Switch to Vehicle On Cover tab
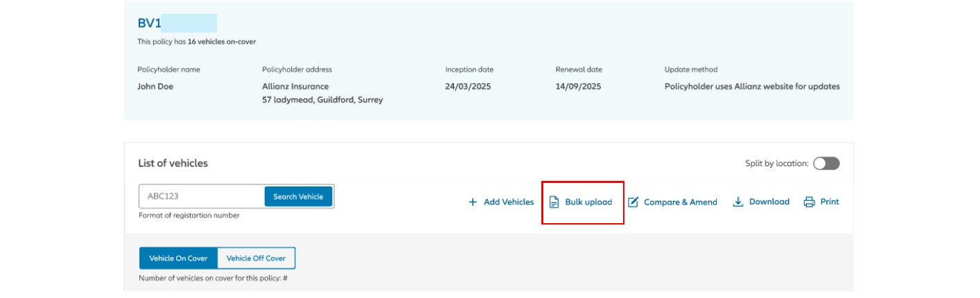Image resolution: width=980 pixels, height=298 pixels. tap(178, 258)
